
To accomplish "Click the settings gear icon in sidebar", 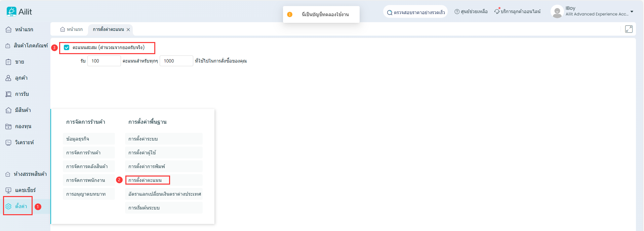I will pos(8,206).
